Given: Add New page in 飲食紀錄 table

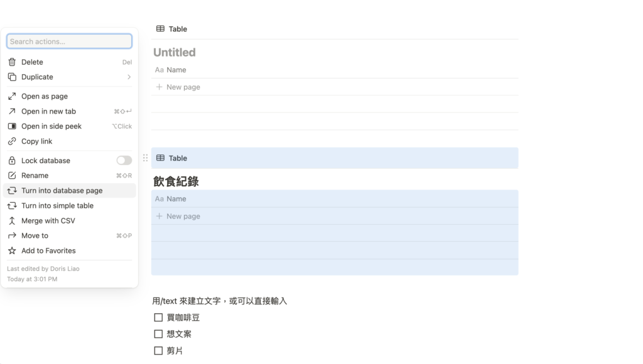Looking at the screenshot, I should [183, 217].
